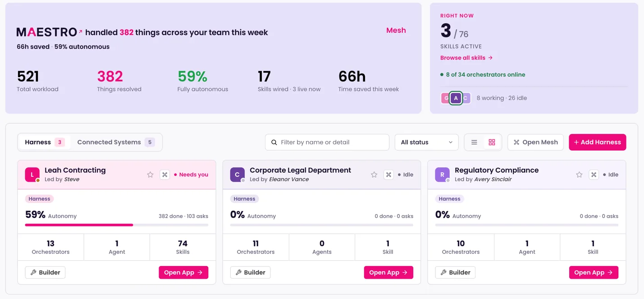Open Builder for Regulatory Compliance
This screenshot has height=299, width=644.
tap(455, 272)
